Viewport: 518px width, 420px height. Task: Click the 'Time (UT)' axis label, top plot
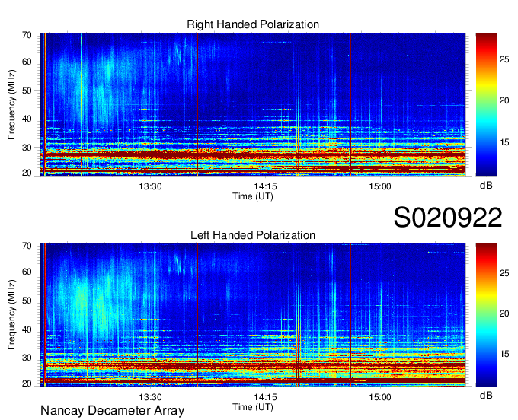[253, 196]
